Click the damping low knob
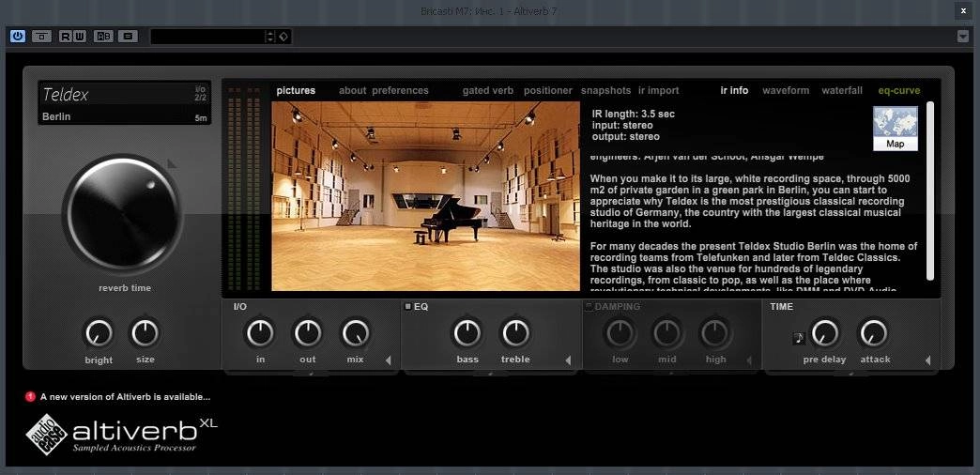 pyautogui.click(x=620, y=333)
